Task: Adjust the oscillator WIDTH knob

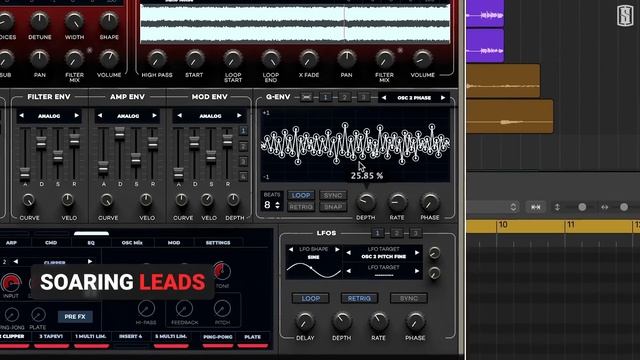Action: point(74,21)
